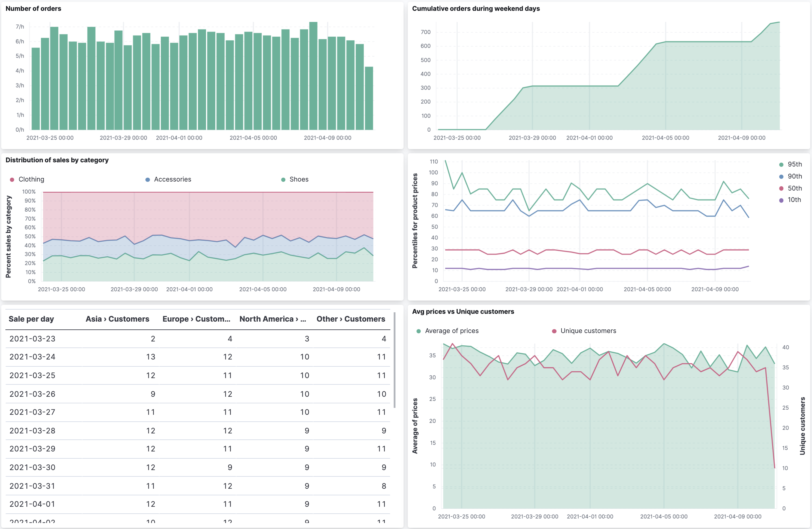Open the Number of orders panel title
Viewport: 812px width, 529px height.
click(x=33, y=8)
